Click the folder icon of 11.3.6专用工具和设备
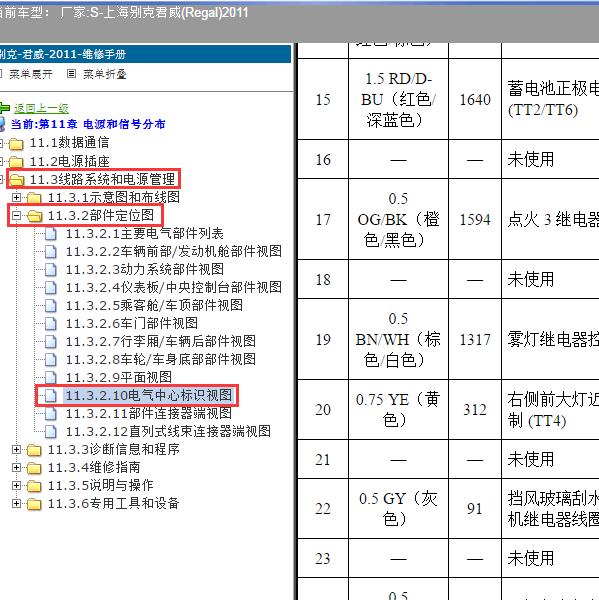 click(34, 504)
